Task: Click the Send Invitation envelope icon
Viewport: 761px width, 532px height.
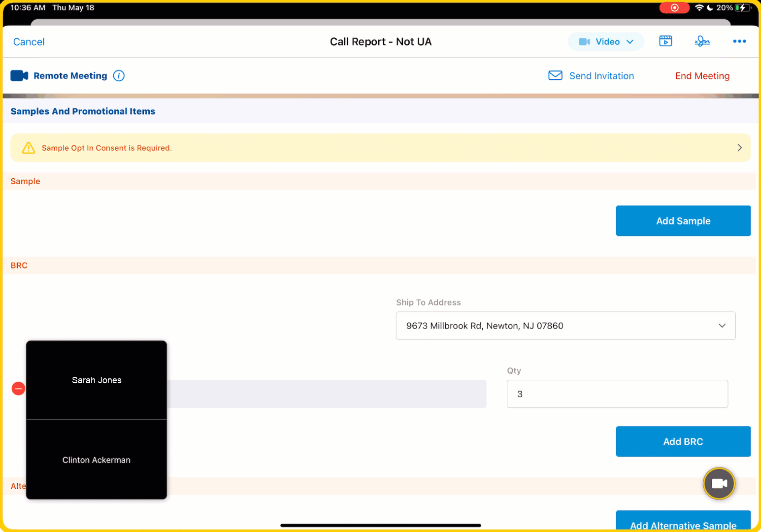Action: coord(555,76)
